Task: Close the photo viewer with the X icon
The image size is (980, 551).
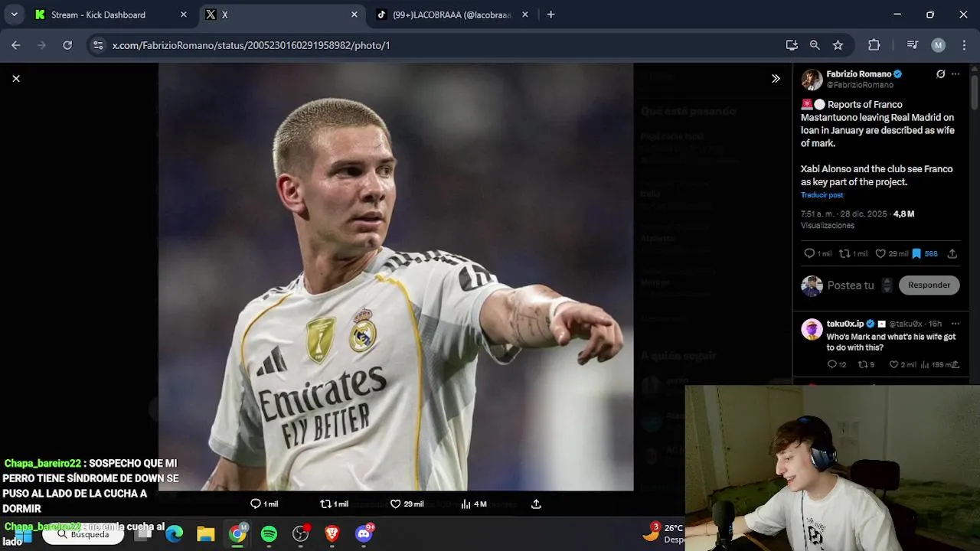Action: (x=16, y=78)
